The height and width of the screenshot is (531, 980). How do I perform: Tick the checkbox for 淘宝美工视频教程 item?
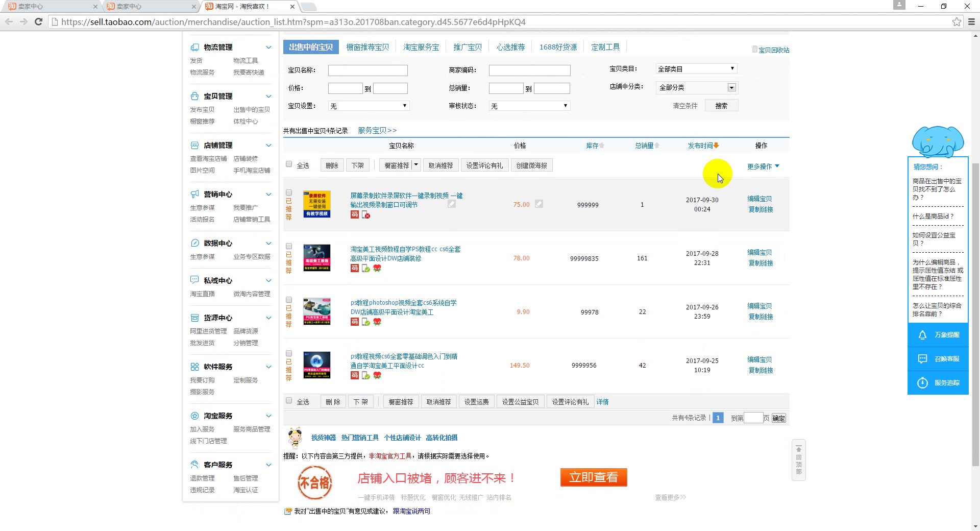289,247
